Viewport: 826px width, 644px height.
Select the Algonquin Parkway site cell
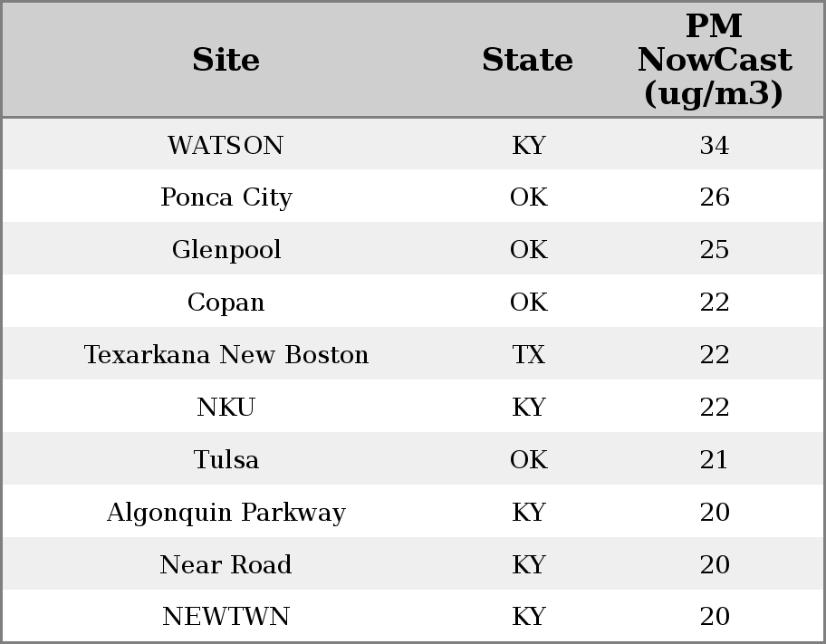(x=226, y=513)
